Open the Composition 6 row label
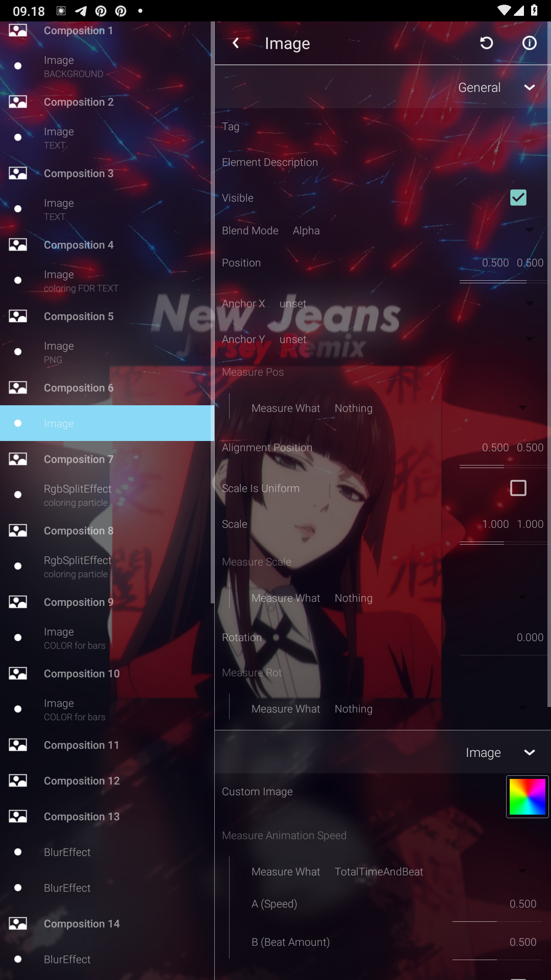Screen dimensions: 551x980 [x=79, y=388]
